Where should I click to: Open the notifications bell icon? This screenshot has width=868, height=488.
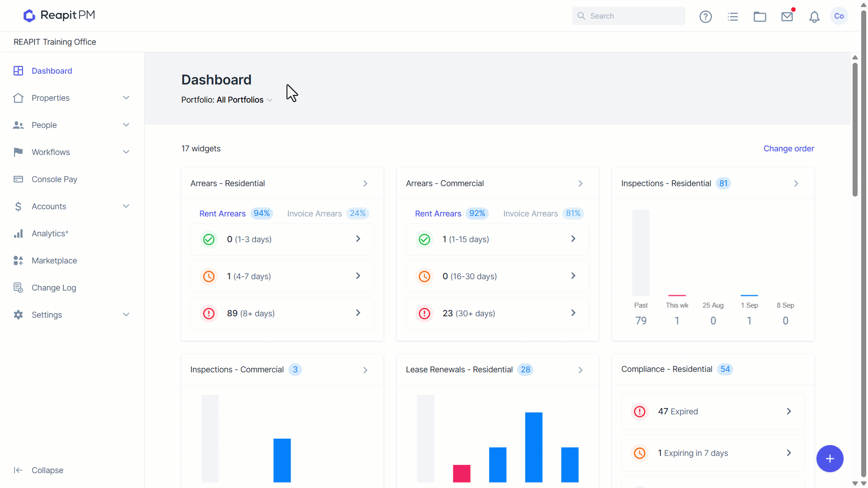click(814, 17)
